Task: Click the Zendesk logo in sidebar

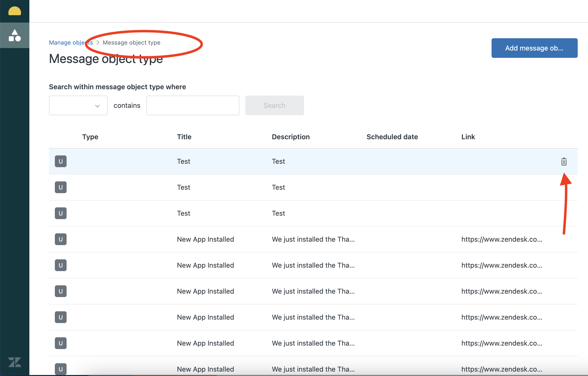Action: (x=15, y=362)
